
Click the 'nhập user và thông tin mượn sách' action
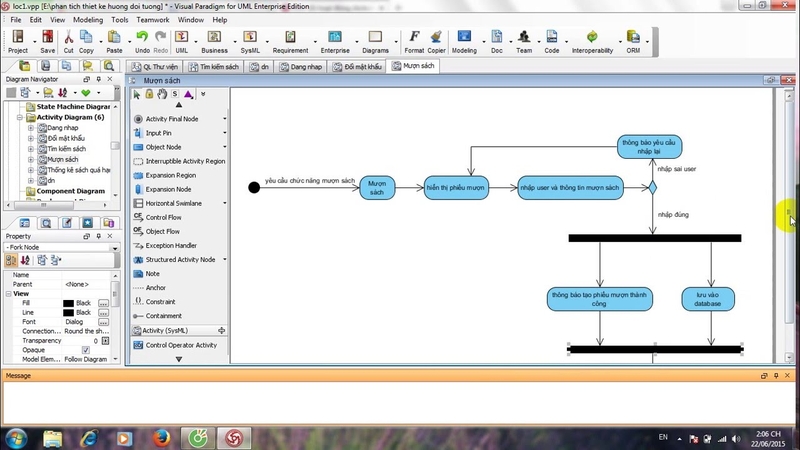tap(570, 188)
